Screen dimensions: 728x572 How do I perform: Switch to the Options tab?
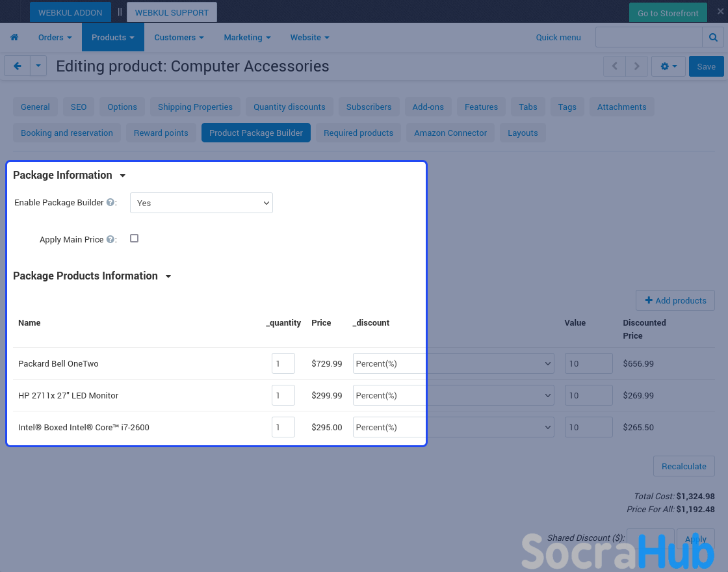[x=122, y=107]
